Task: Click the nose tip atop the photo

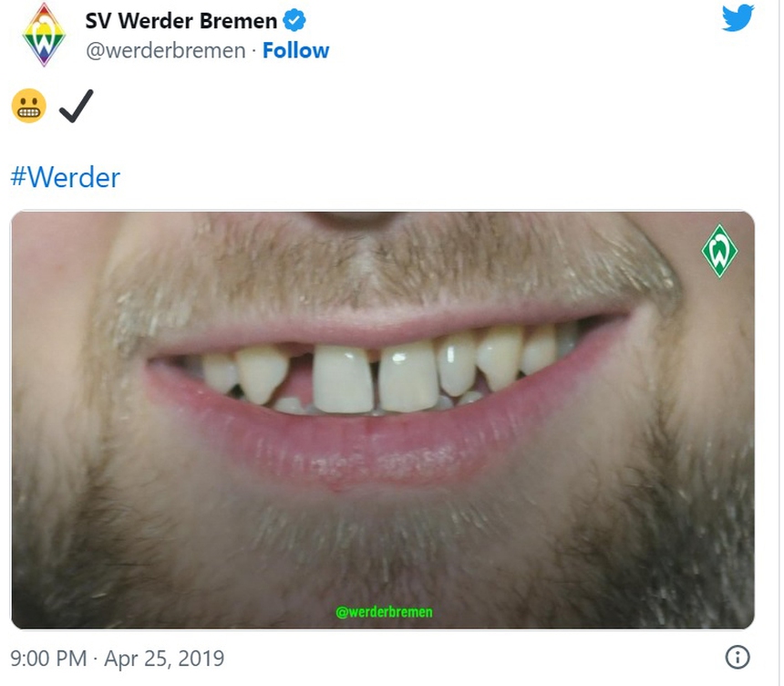Action: (349, 219)
